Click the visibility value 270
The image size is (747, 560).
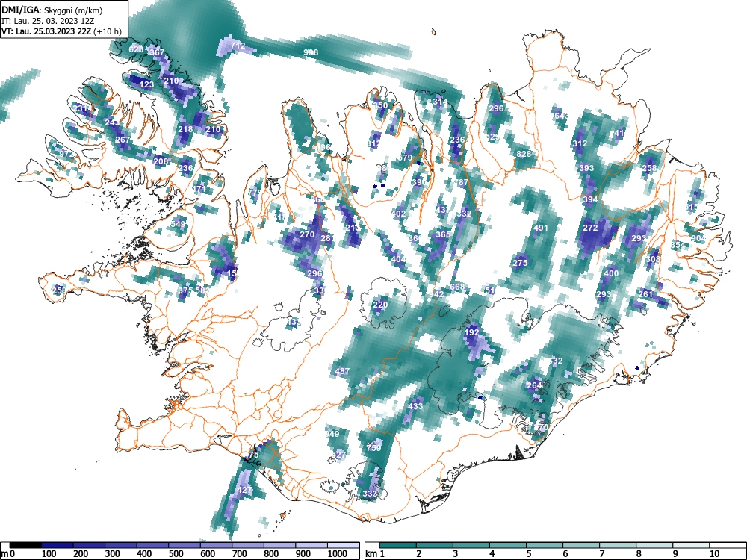point(307,234)
